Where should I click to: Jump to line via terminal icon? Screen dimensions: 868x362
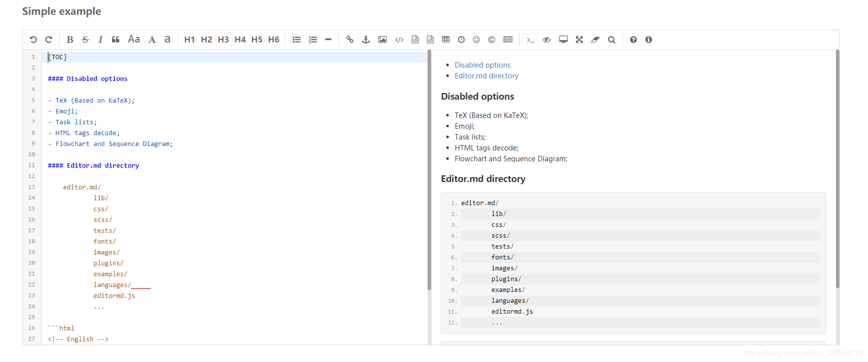(531, 39)
